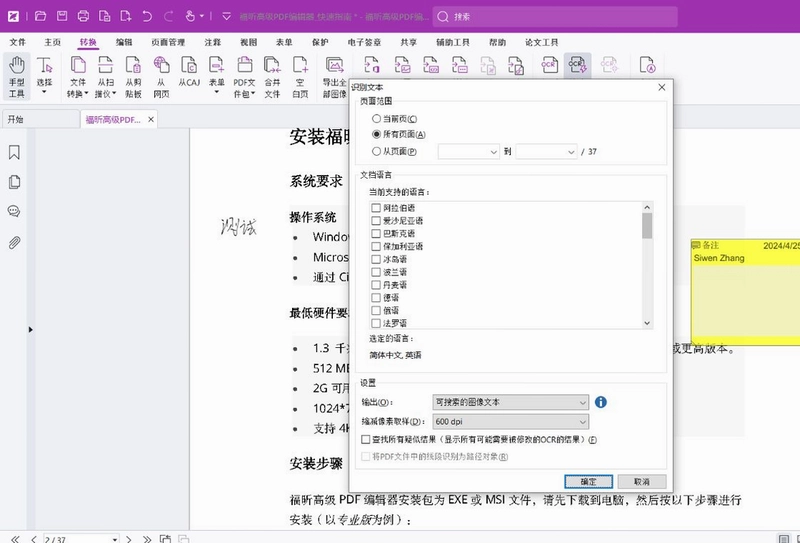
Task: Select the 从页面 page range radio button
Action: pos(377,151)
